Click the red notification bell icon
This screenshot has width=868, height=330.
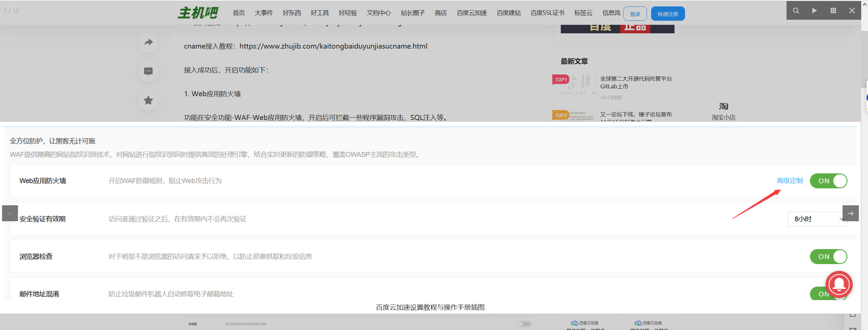click(839, 284)
